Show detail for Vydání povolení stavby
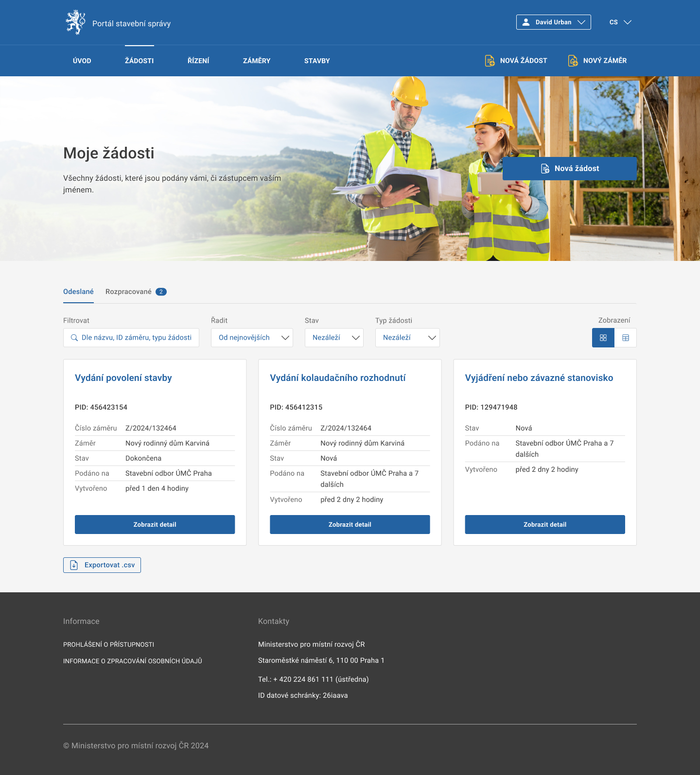700x775 pixels. click(155, 525)
